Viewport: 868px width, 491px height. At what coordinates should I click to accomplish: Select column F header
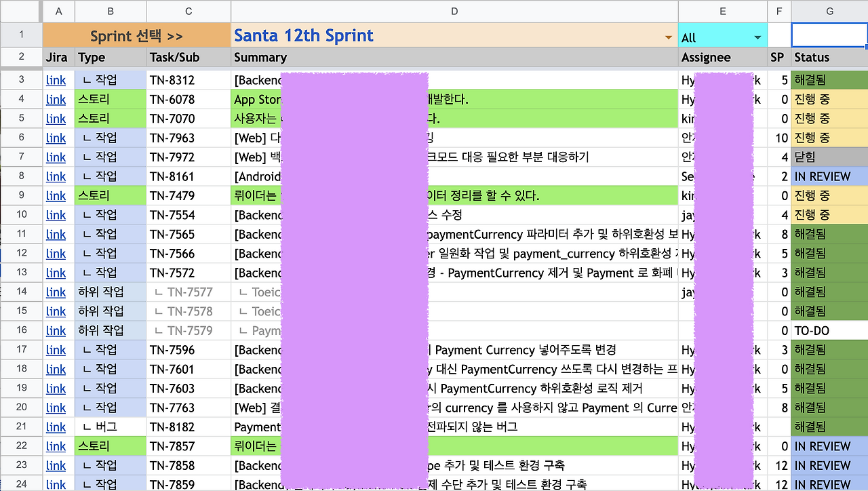click(x=779, y=11)
